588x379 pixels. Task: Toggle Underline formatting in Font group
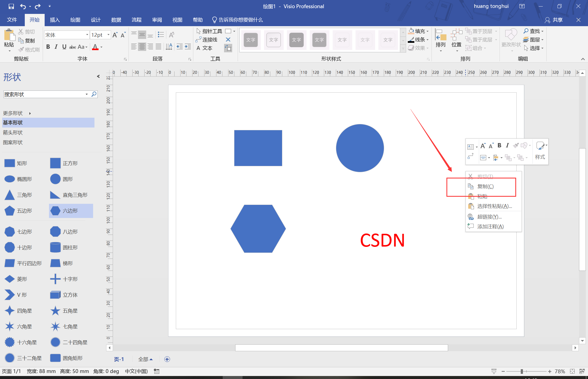point(64,47)
